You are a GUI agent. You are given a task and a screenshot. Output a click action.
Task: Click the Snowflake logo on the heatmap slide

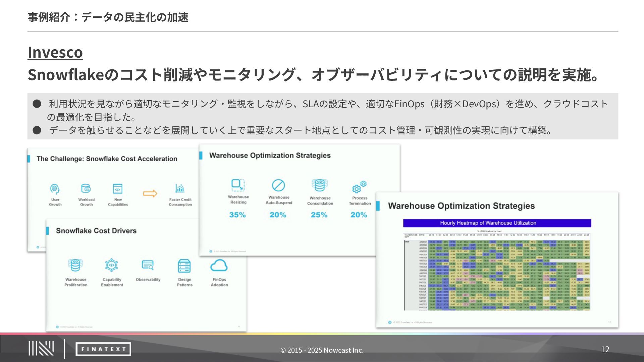(390, 322)
